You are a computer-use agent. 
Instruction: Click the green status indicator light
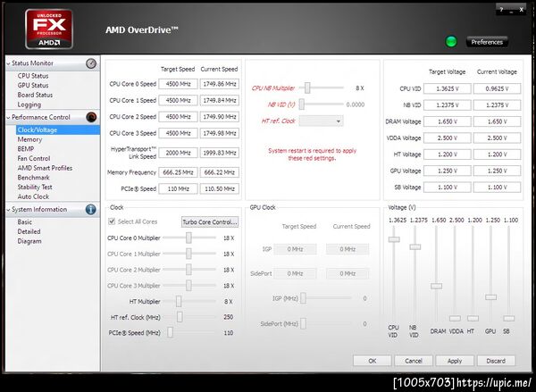pos(451,42)
